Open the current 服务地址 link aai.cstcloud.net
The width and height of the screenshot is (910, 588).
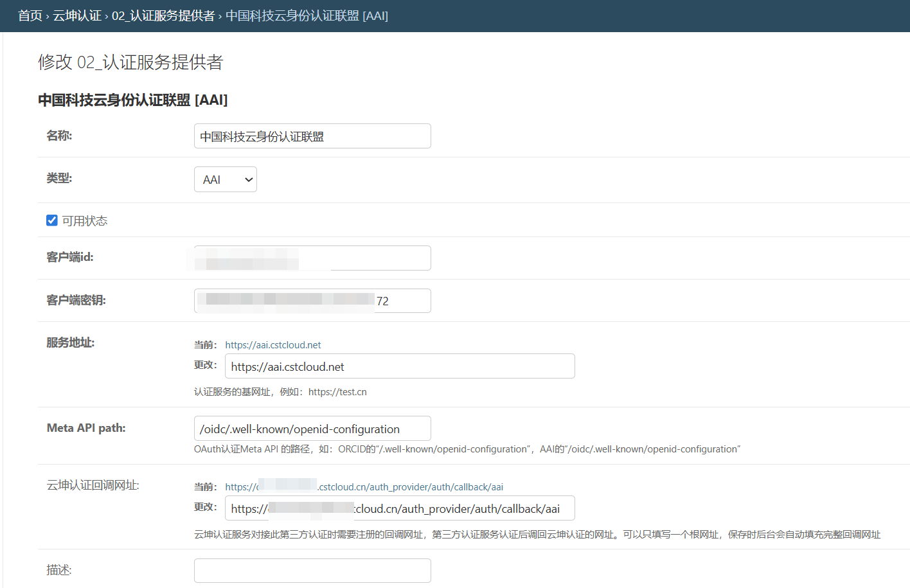coord(272,345)
